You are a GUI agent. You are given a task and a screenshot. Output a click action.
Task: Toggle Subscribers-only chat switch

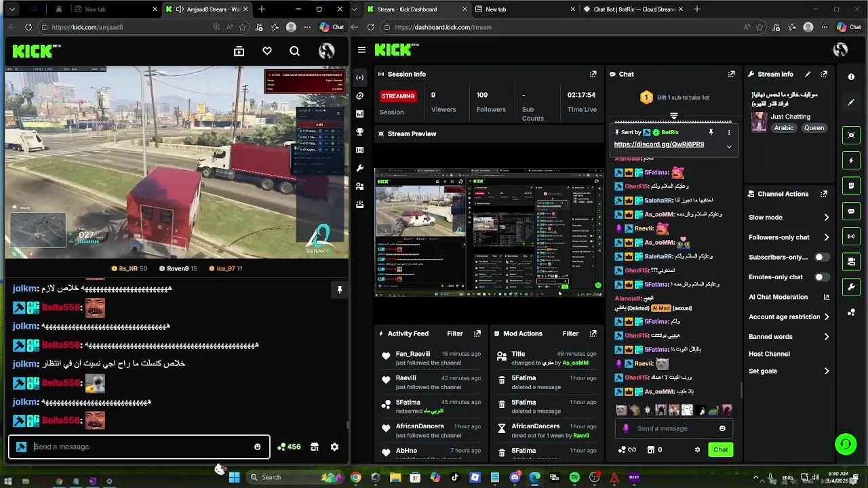pyautogui.click(x=822, y=258)
